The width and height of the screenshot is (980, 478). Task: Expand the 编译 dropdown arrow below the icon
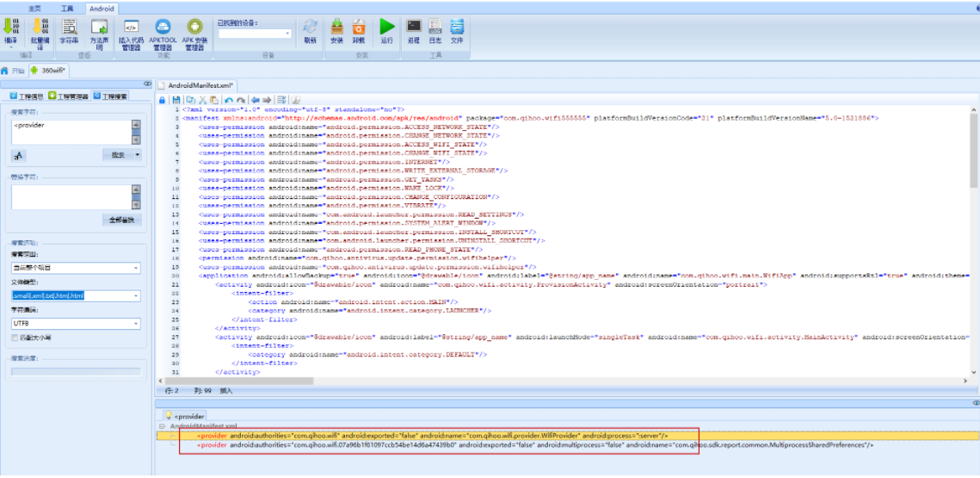[x=10, y=47]
